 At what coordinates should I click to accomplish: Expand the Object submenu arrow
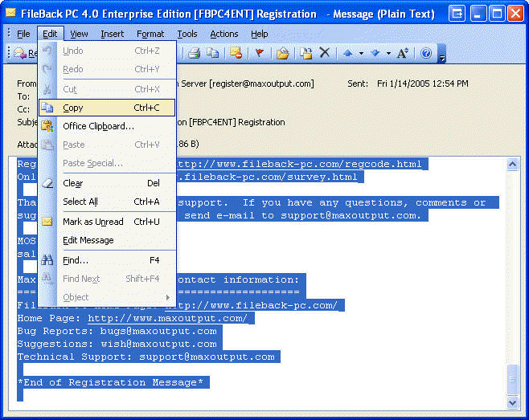coord(168,297)
